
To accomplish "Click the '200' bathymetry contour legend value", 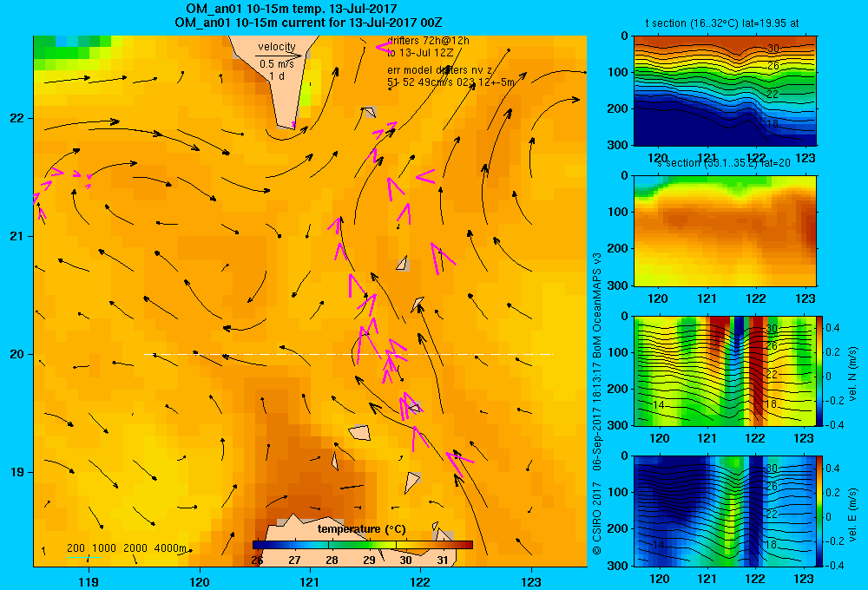I will point(76,548).
